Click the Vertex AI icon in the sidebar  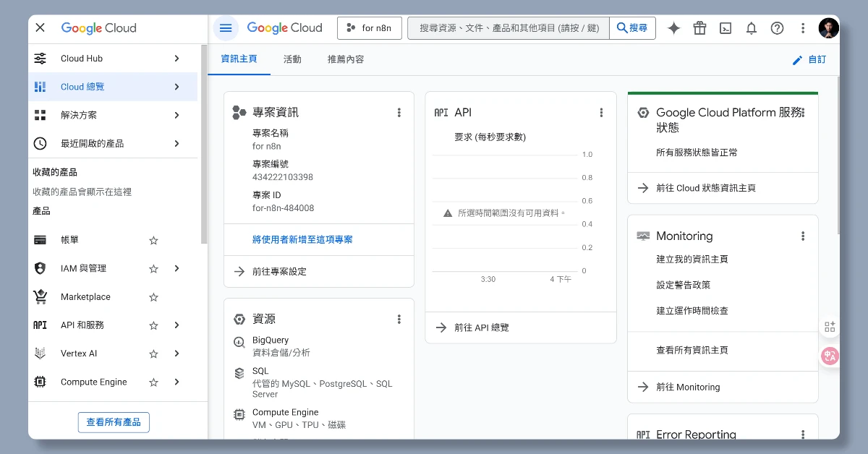(41, 354)
